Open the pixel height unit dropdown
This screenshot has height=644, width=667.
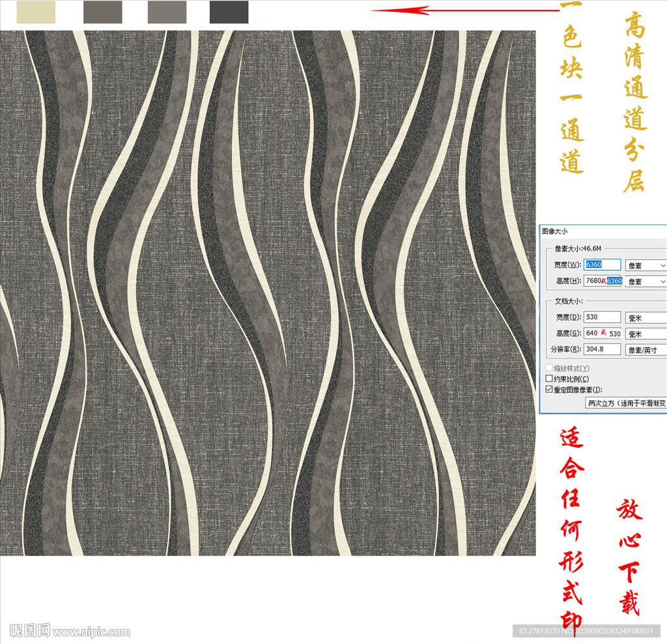pyautogui.click(x=646, y=281)
